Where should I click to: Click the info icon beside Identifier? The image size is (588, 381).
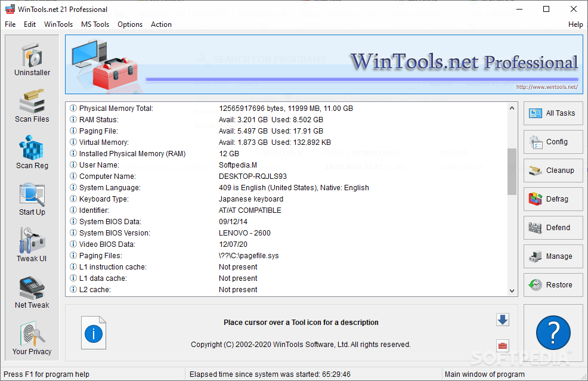(x=73, y=210)
